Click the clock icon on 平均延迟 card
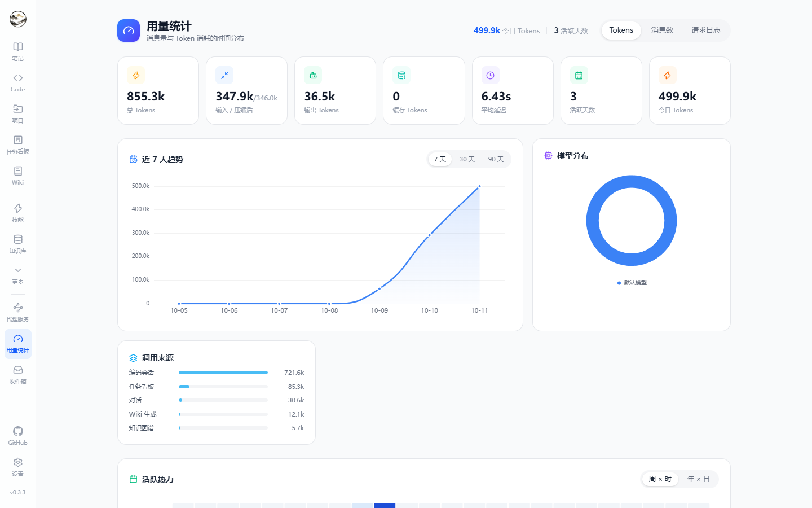The height and width of the screenshot is (508, 812). 490,75
